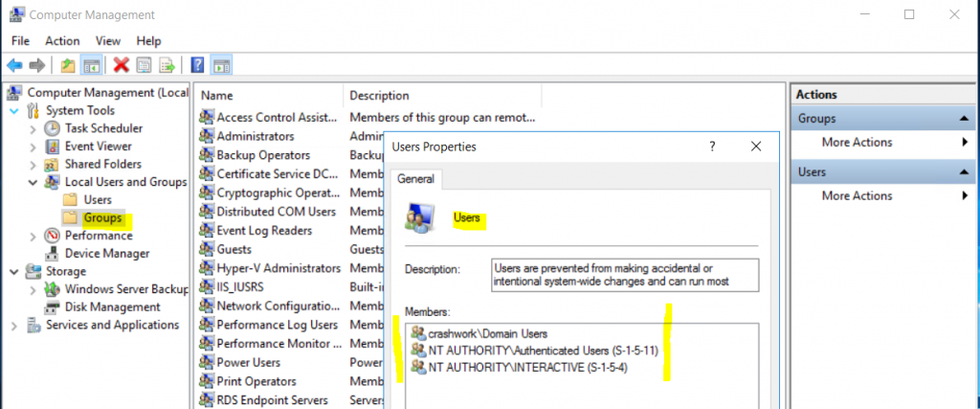Click the Up one level folder icon
The image size is (980, 409).
point(68,65)
